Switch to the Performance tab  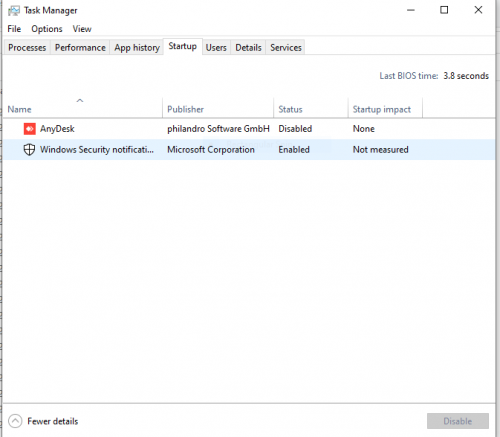(x=80, y=48)
